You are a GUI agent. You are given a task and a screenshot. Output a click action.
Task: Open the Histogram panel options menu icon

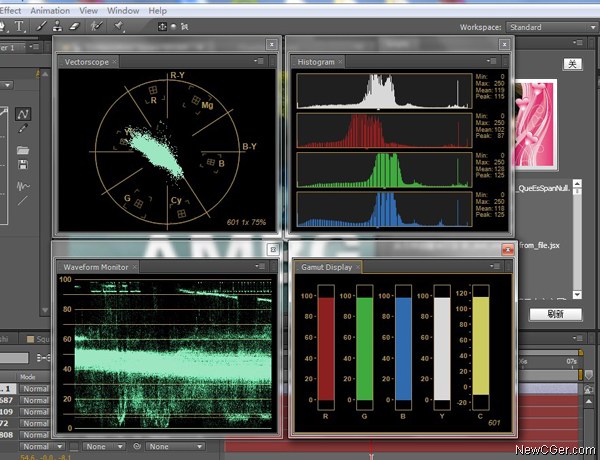492,61
